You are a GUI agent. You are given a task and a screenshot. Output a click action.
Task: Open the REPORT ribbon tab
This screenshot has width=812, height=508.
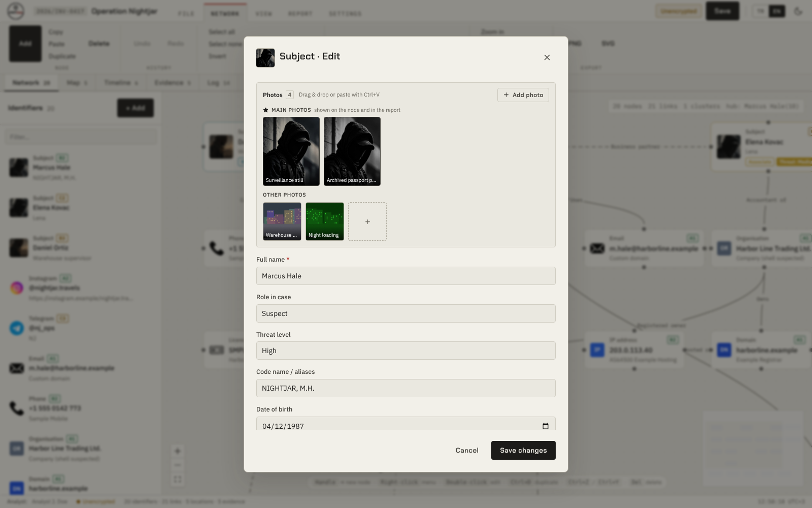(300, 13)
